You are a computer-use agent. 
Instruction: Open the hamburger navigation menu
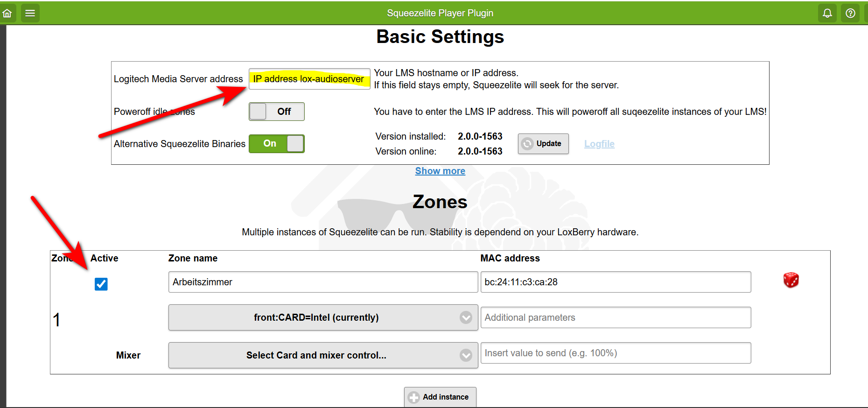30,13
